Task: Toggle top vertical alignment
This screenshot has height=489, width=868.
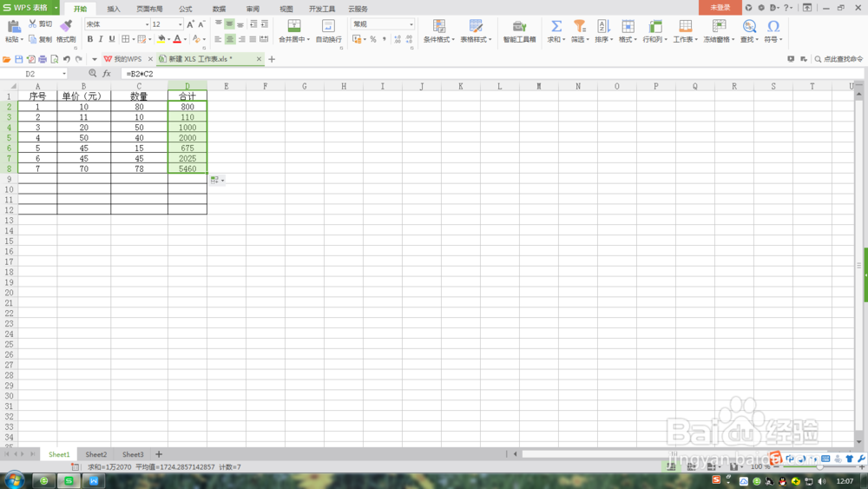Action: click(x=218, y=24)
